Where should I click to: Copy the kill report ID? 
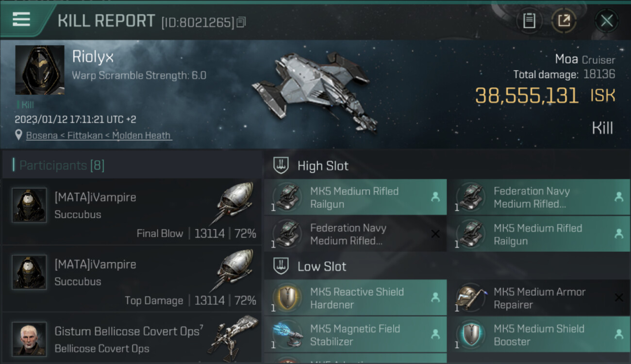(x=241, y=22)
